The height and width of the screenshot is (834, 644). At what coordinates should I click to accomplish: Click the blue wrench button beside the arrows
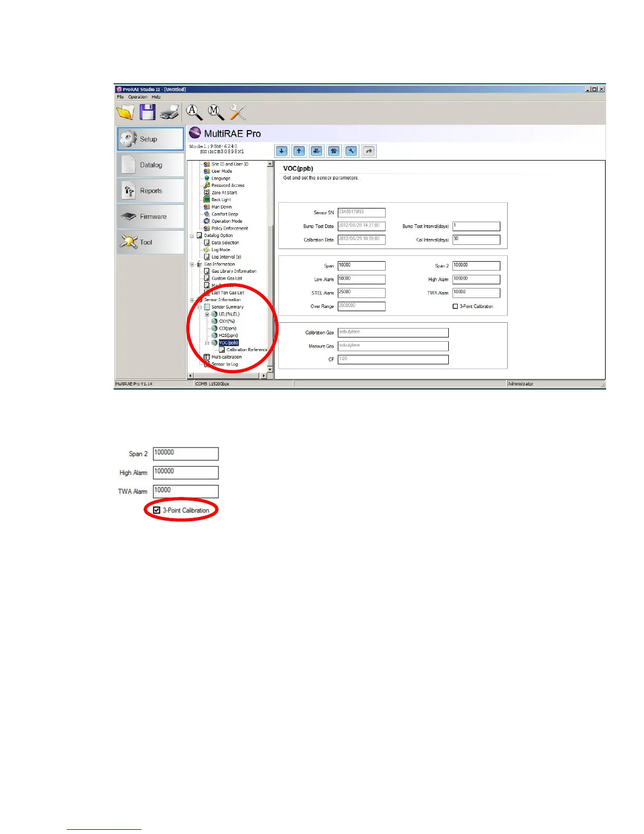pyautogui.click(x=351, y=151)
